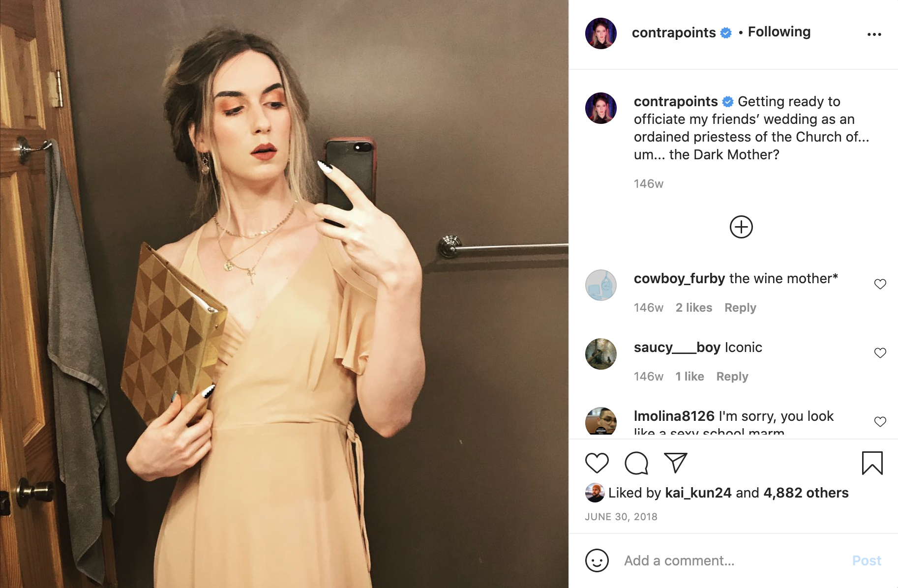Like saucy___boy's comment
Screen dimensions: 898x588
tap(880, 353)
